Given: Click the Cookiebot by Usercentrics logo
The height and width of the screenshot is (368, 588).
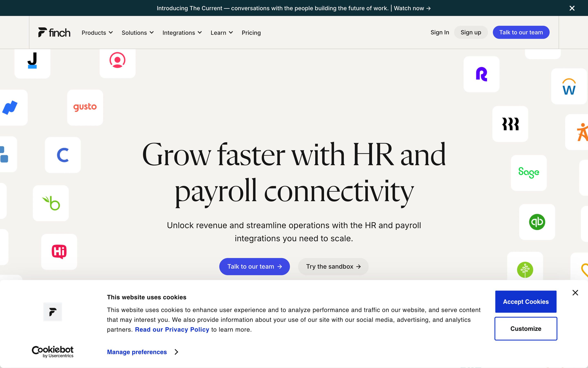Looking at the screenshot, I should pos(53,352).
